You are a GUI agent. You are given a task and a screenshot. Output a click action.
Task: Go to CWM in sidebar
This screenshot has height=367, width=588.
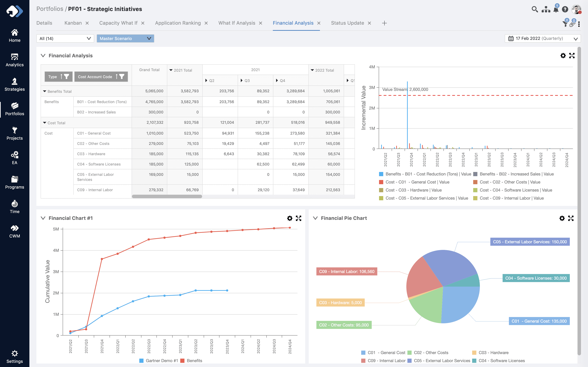click(x=15, y=231)
